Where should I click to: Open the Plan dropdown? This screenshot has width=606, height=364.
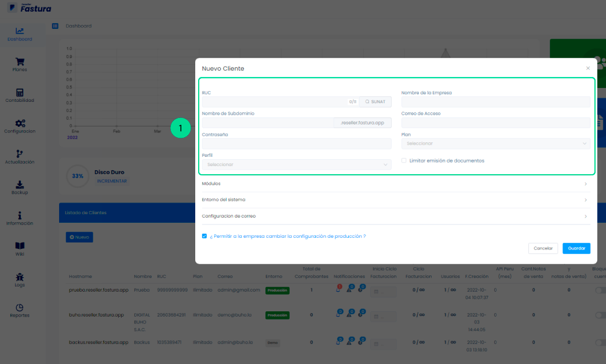[x=495, y=144]
